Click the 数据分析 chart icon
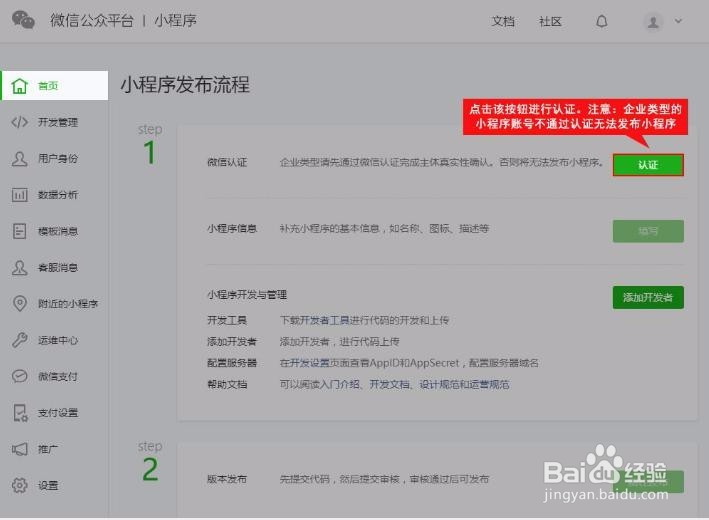The image size is (709, 520). click(x=19, y=195)
